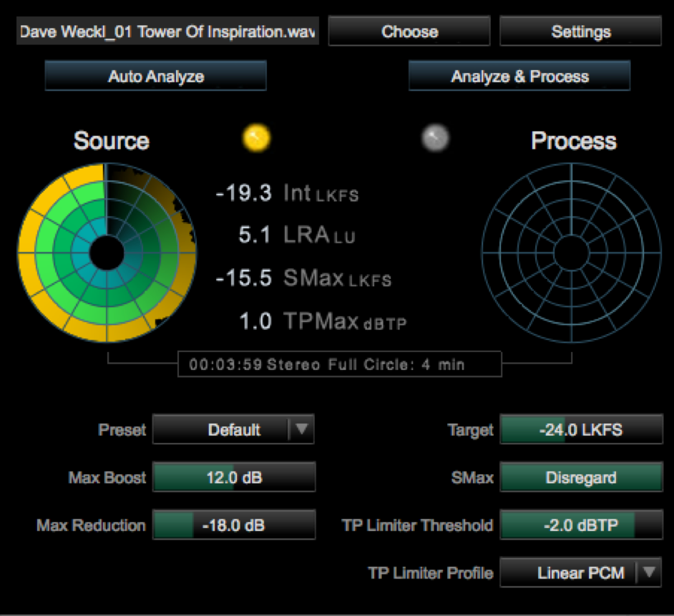The height and width of the screenshot is (616, 674).
Task: Toggle the SMax Disregard control
Action: coord(581,477)
